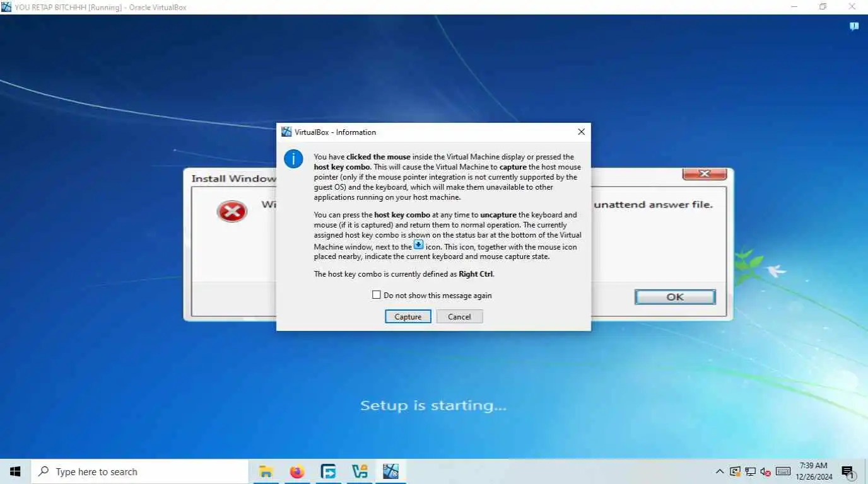Select the VirtualBox VM taskbar icon
This screenshot has height=484, width=868.
tap(390, 471)
